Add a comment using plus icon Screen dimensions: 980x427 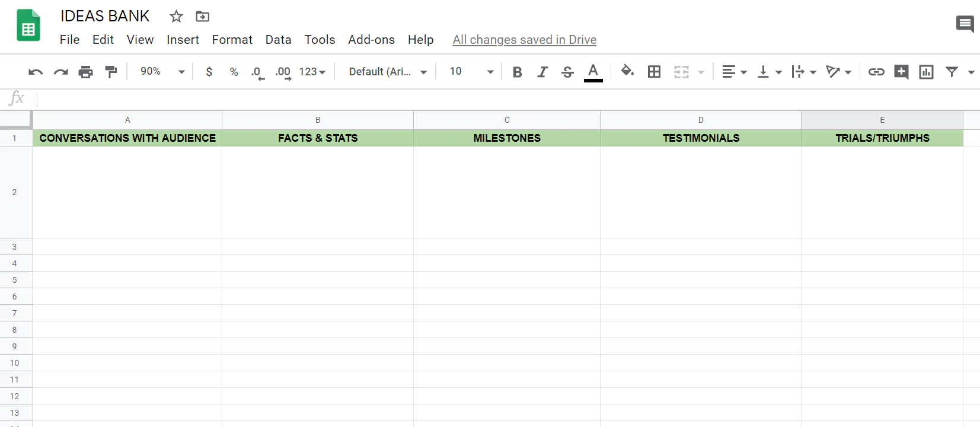[901, 72]
